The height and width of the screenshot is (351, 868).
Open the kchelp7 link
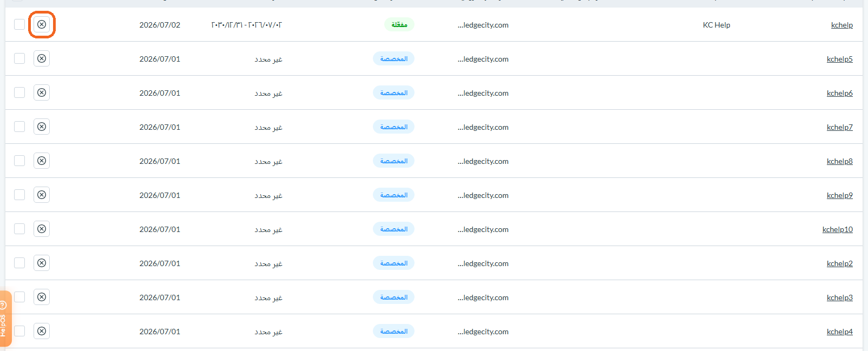click(x=839, y=127)
